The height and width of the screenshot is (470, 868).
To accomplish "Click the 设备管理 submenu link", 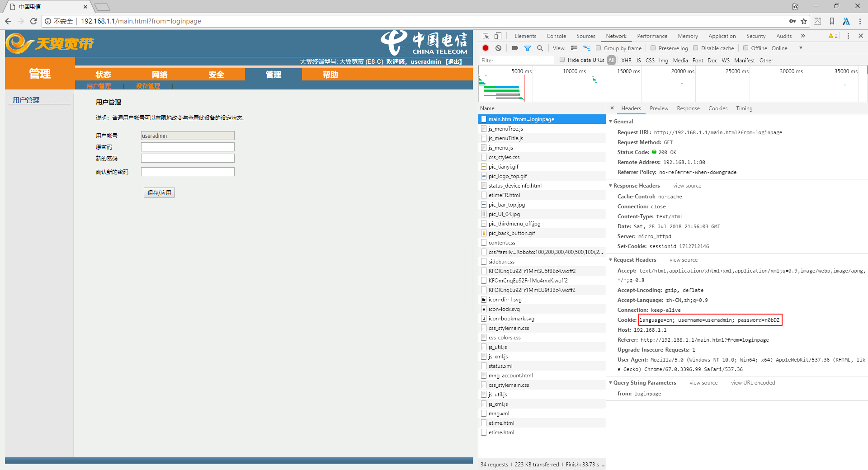I will click(x=148, y=86).
